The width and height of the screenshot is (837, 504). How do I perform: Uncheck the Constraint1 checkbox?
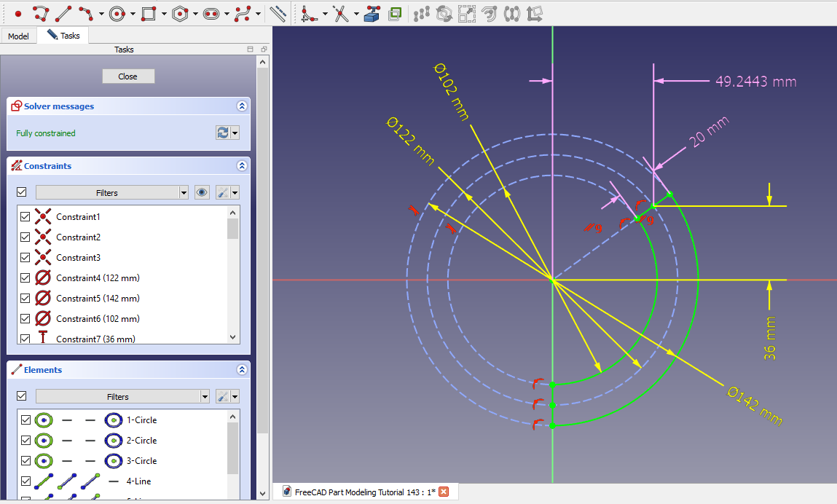(25, 217)
